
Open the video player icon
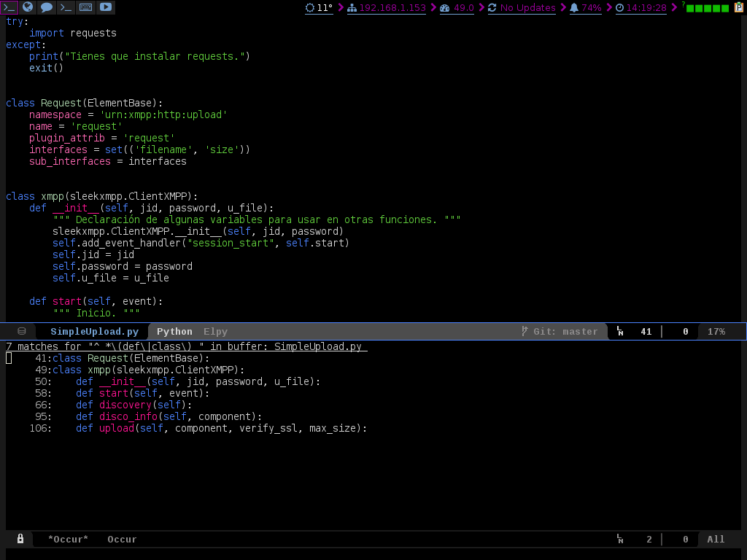click(106, 7)
